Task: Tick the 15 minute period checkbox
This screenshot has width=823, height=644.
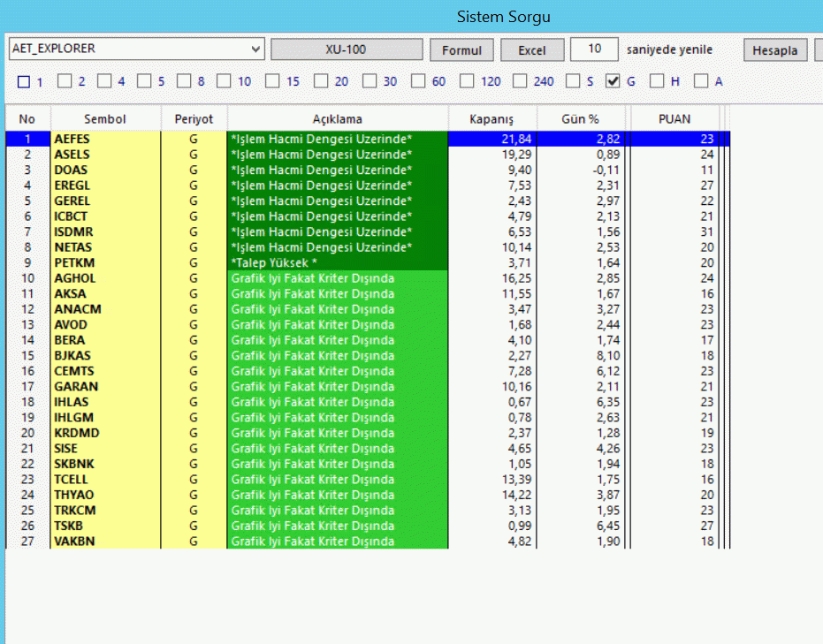Action: [272, 80]
